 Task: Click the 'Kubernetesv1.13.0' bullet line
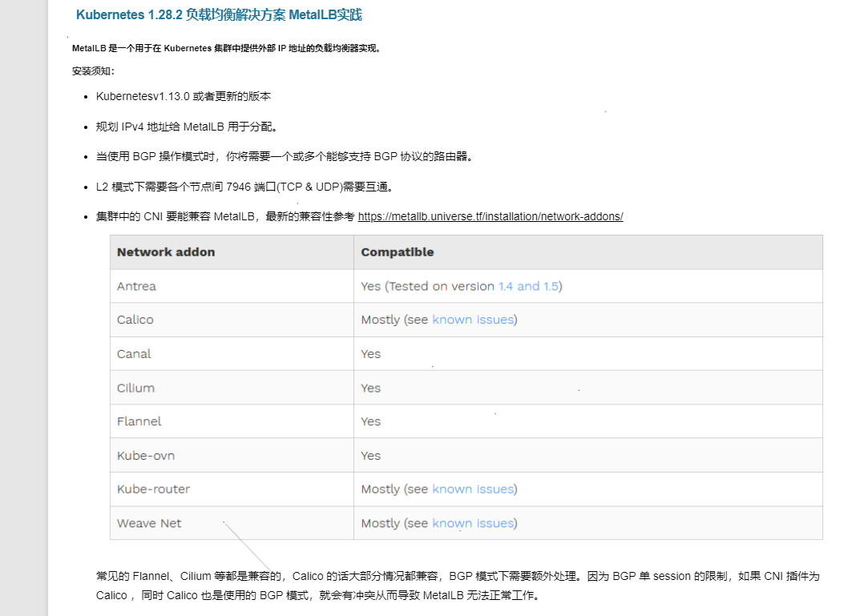coord(184,96)
